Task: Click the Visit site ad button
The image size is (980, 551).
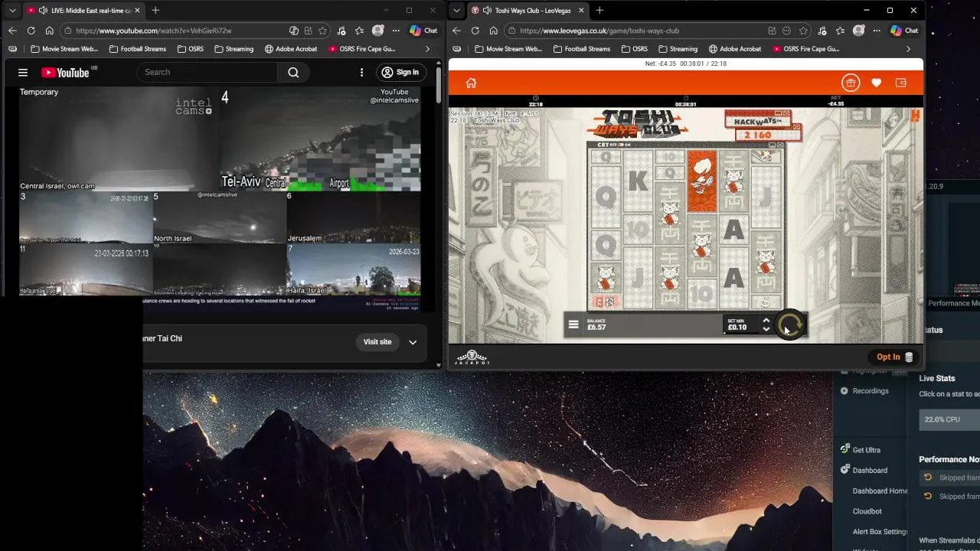Action: 377,342
